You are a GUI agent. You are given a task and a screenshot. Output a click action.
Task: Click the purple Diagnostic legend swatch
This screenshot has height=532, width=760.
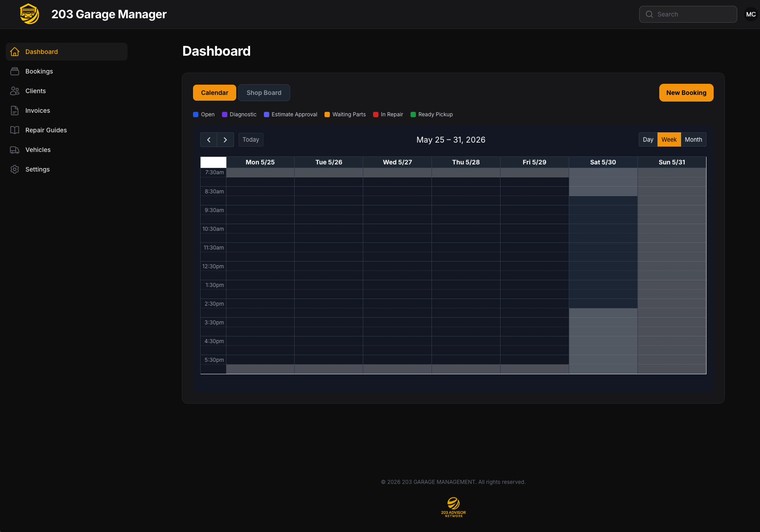click(x=225, y=115)
